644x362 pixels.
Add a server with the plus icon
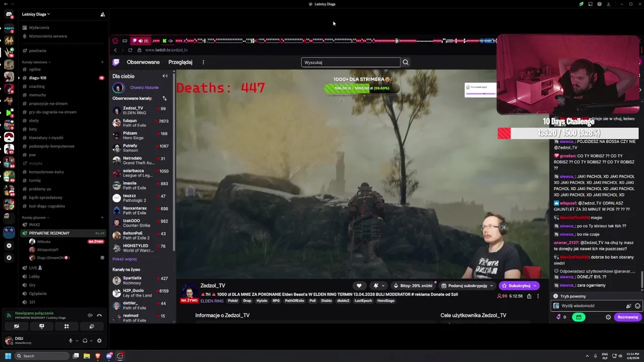click(x=9, y=246)
